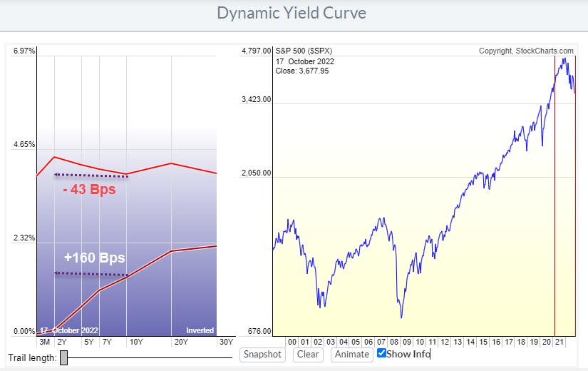588x371 pixels.
Task: Click the Inverted status label
Action: tap(200, 330)
